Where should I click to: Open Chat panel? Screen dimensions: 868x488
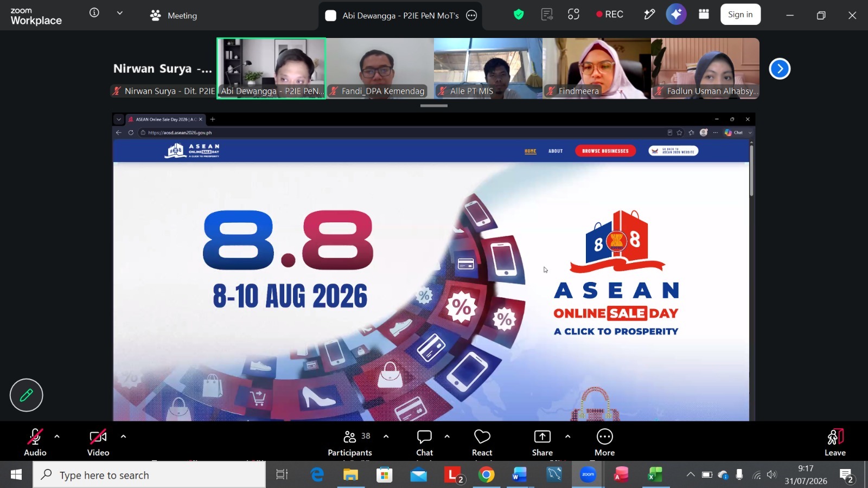[x=424, y=443]
